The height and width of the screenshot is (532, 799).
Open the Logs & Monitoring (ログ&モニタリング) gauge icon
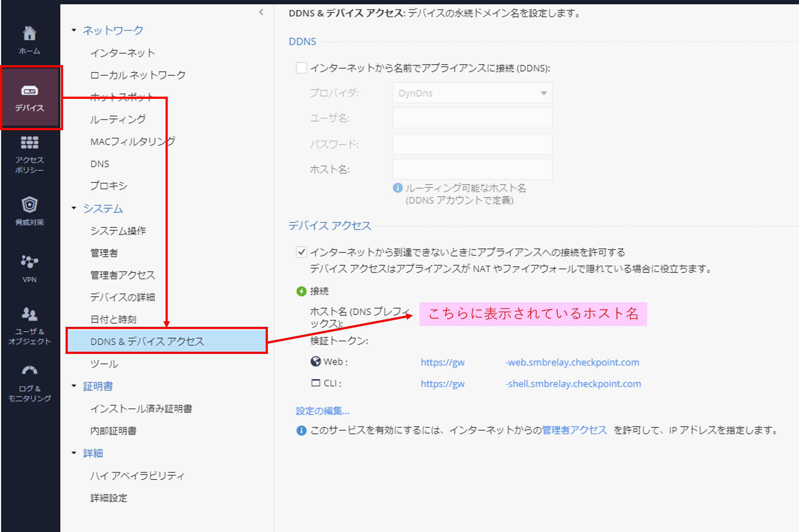pos(30,370)
